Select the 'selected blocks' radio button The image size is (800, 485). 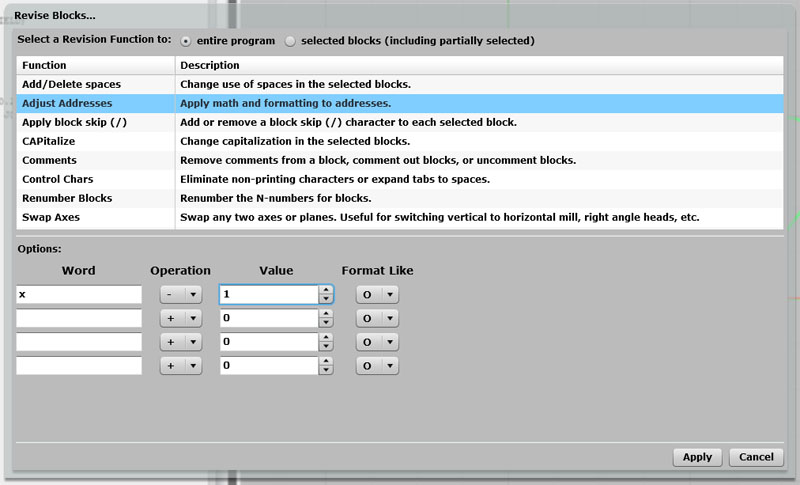pos(290,41)
